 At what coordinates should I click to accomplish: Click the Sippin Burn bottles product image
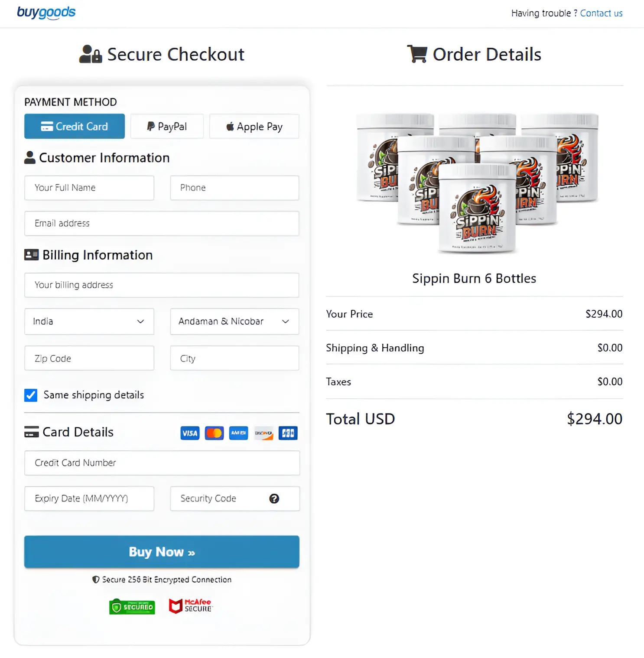(477, 183)
